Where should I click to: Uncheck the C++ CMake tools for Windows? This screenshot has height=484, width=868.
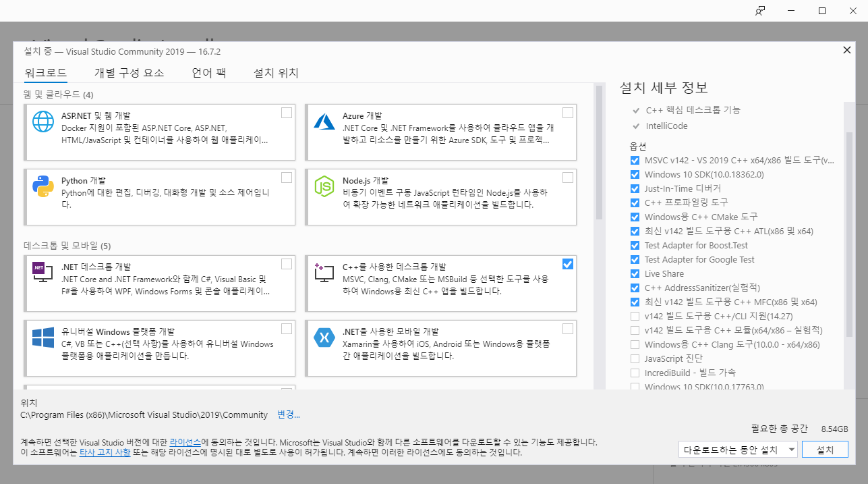635,217
